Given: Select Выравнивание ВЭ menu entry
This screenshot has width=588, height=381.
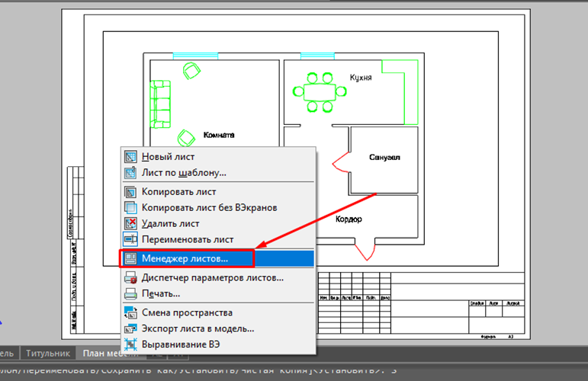Looking at the screenshot, I should click(218, 344).
